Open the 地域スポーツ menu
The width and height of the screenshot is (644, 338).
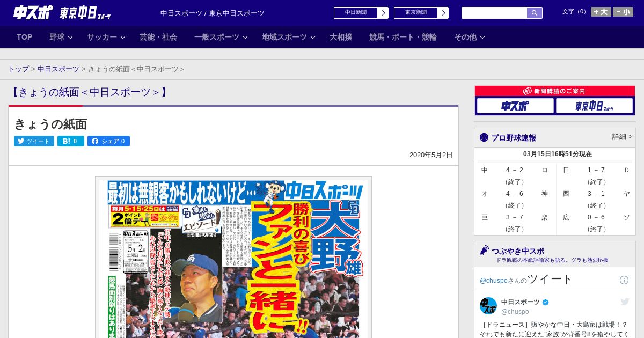tap(284, 37)
